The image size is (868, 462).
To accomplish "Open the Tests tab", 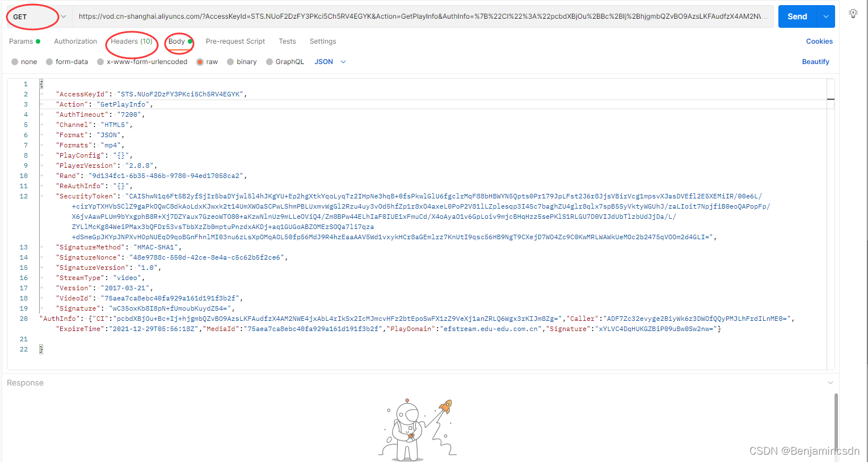I will click(287, 41).
